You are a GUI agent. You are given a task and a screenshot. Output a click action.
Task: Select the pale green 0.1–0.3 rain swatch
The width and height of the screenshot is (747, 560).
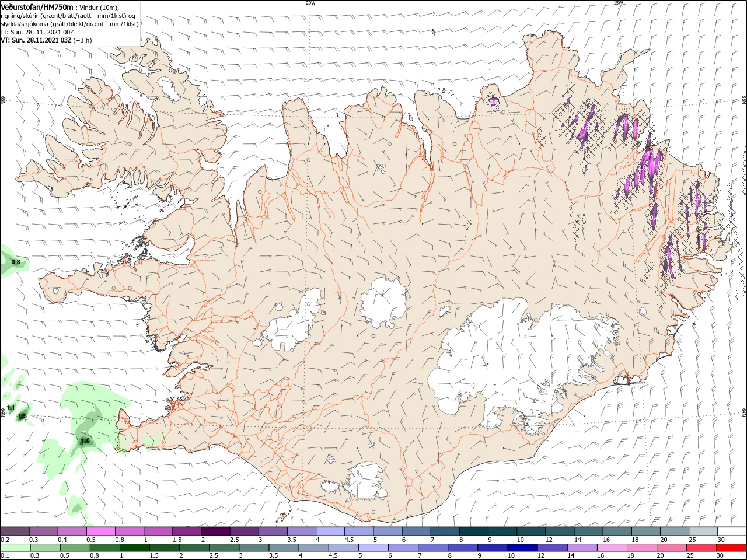tap(15, 548)
